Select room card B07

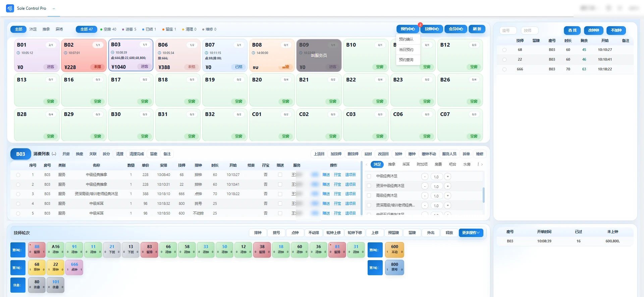[225, 55]
